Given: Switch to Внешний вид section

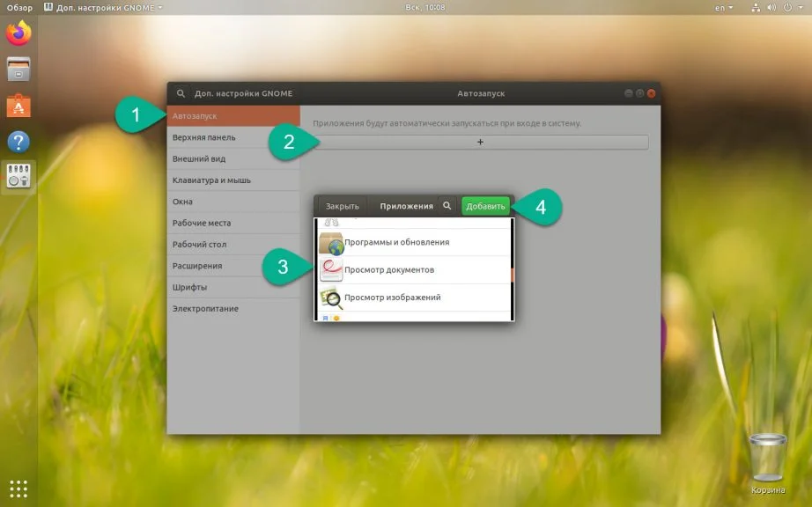Looking at the screenshot, I should pyautogui.click(x=233, y=158).
